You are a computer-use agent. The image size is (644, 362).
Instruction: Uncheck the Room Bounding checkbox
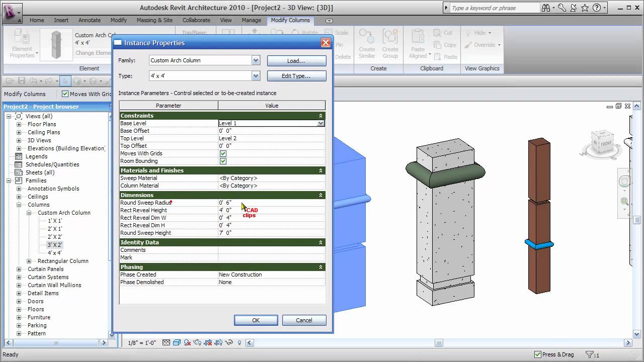223,161
